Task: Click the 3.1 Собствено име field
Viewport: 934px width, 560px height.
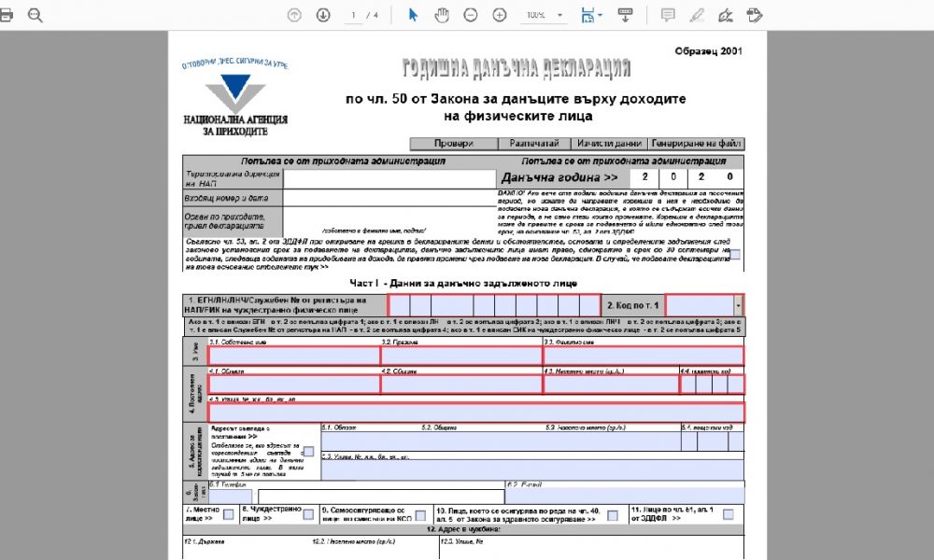Action: click(x=293, y=356)
